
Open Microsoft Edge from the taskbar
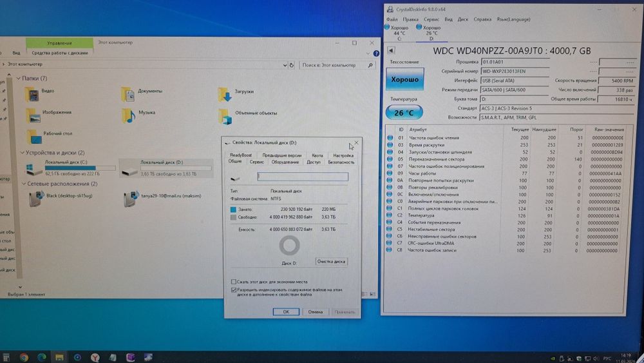click(41, 357)
